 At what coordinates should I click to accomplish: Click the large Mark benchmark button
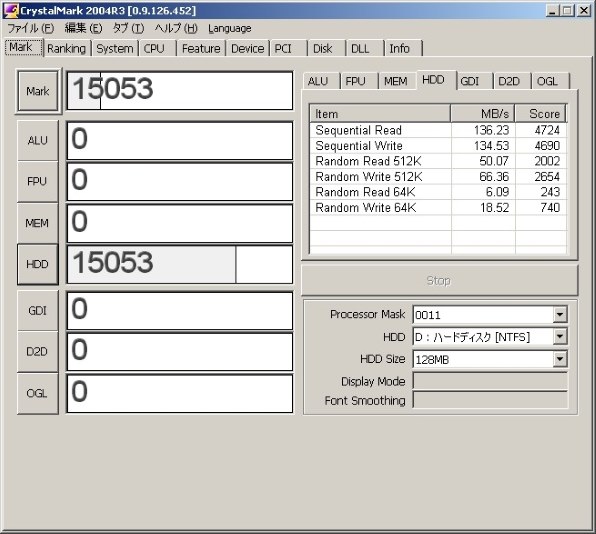click(x=38, y=91)
